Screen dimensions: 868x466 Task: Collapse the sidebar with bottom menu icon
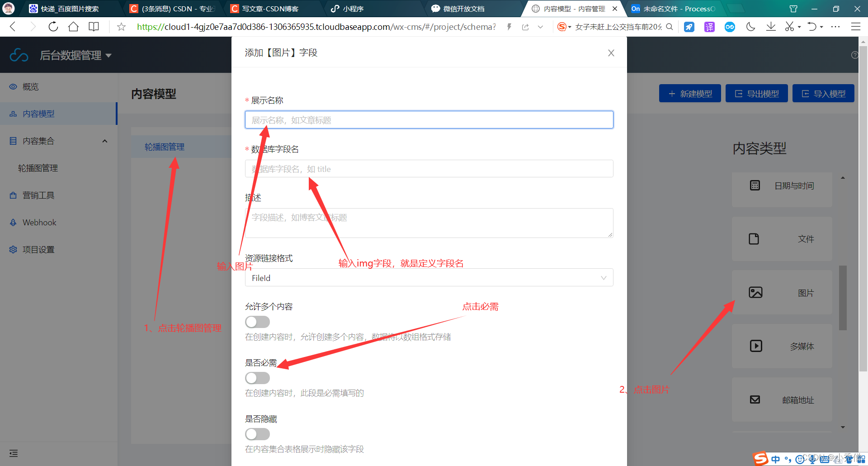14,453
